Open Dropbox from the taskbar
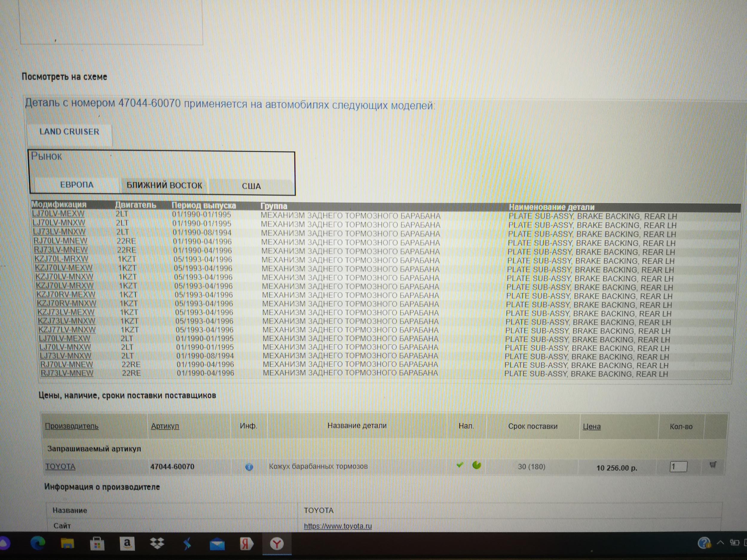The width and height of the screenshot is (747, 560). (157, 544)
